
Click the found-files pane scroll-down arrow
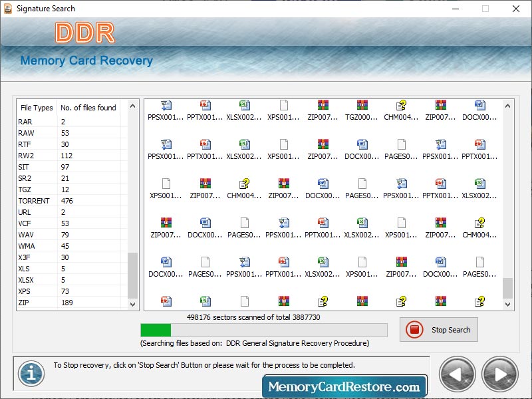507,305
